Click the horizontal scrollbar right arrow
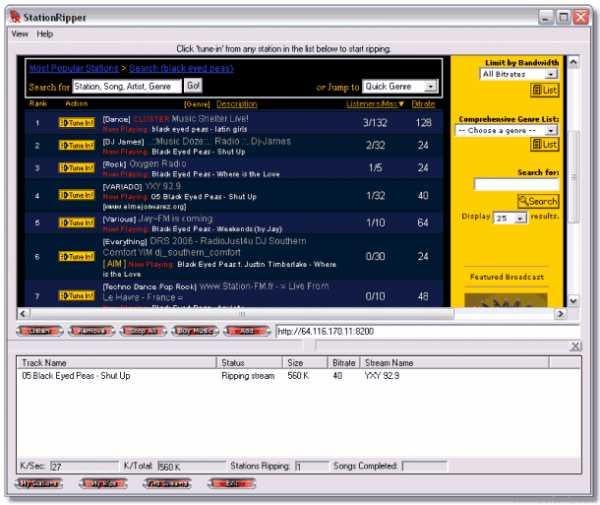This screenshot has height=505, width=600. tap(560, 314)
